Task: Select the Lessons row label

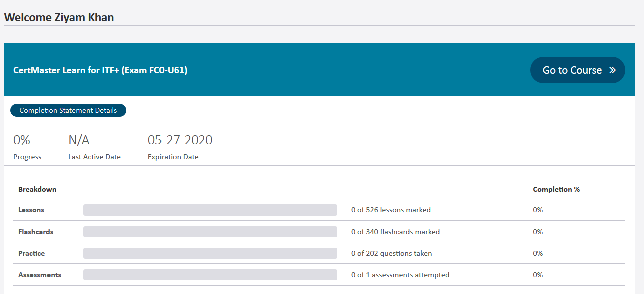Action: pos(31,210)
